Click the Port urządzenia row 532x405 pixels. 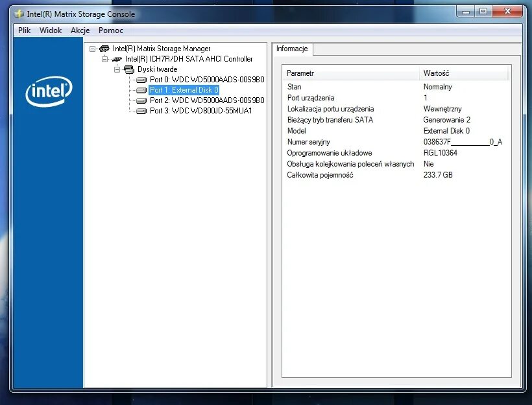coord(396,98)
